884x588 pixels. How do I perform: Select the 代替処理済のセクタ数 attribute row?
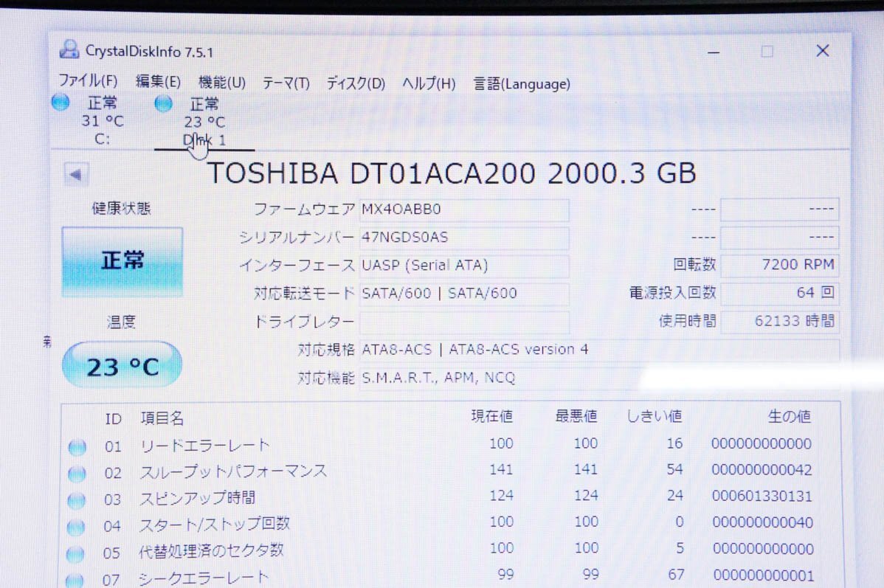click(451, 550)
